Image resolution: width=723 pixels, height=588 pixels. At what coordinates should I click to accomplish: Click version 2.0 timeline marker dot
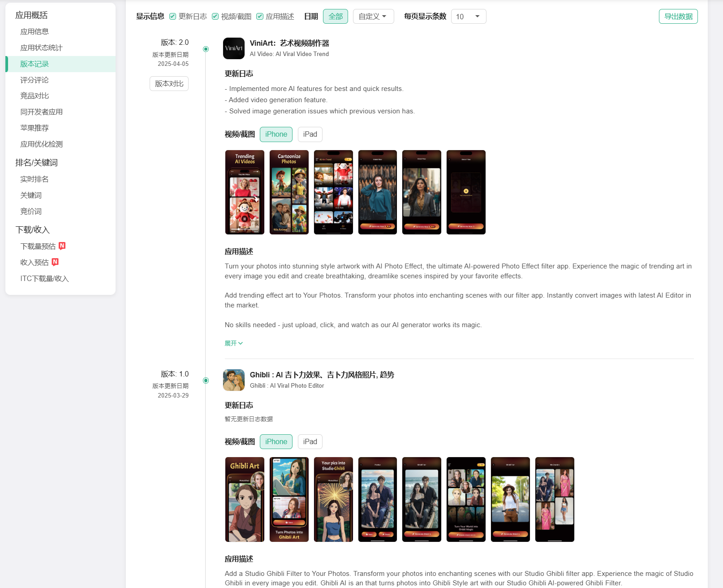[206, 49]
